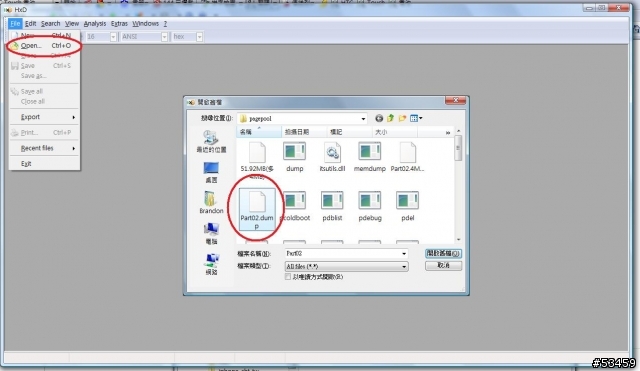The image size is (640, 371).
Task: Open the Search menu
Action: coord(51,24)
